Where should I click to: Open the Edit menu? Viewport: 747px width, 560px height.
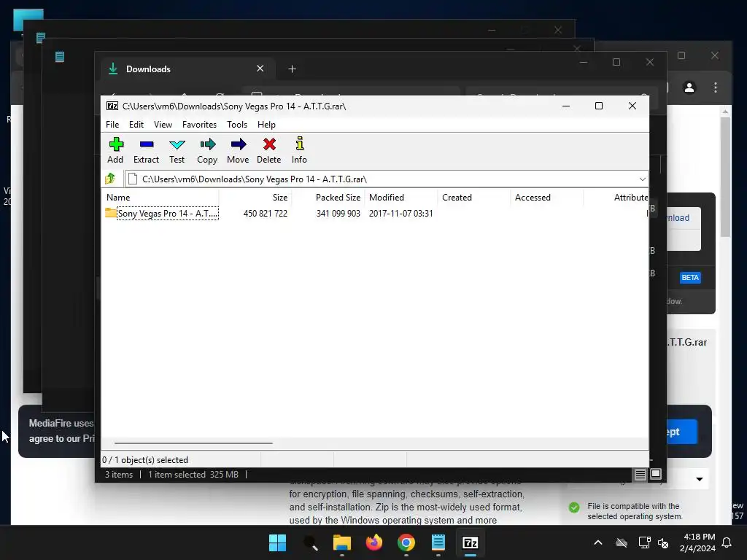click(136, 124)
